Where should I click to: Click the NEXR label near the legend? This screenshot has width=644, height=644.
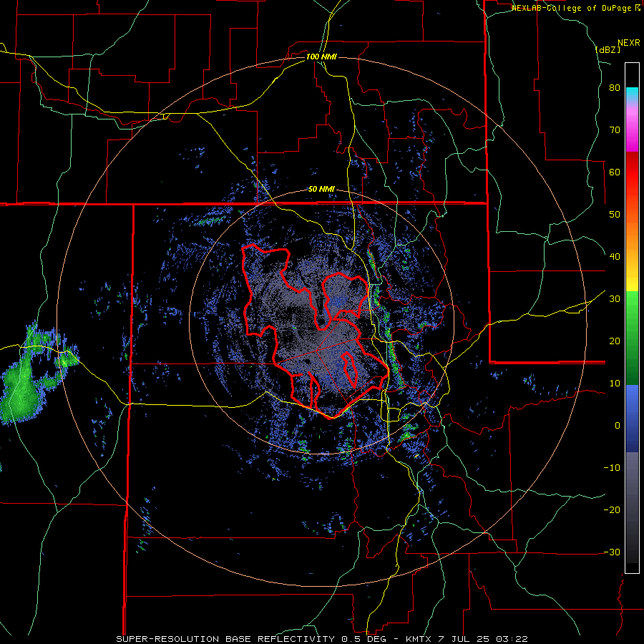(628, 43)
